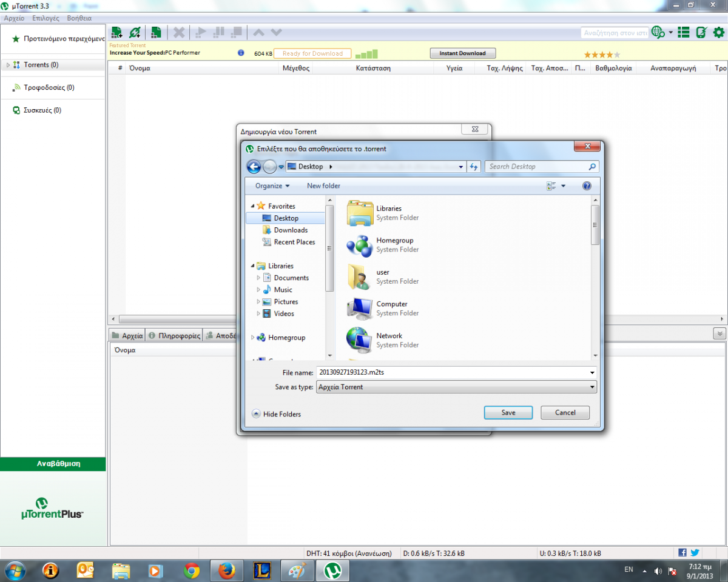Click the list view toolbar icon
The height and width of the screenshot is (582, 728).
(684, 32)
